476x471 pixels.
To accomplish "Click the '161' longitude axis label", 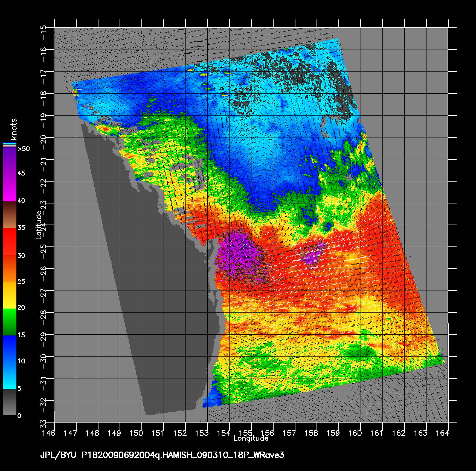I will pyautogui.click(x=377, y=433).
